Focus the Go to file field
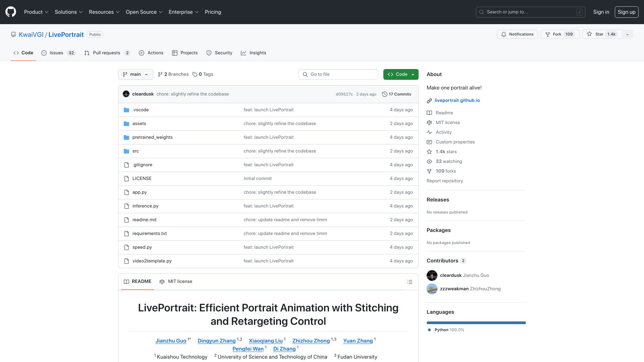 [338, 74]
